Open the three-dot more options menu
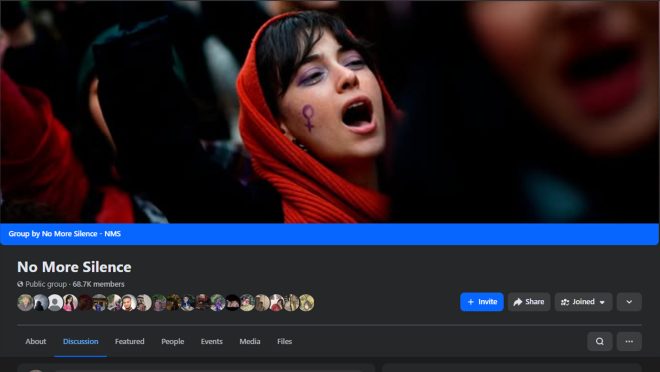Viewport: 660px width, 372px height. [x=629, y=341]
